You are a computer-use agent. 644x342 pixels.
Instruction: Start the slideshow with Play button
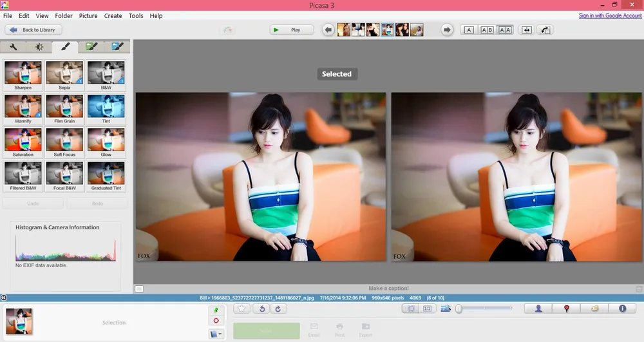tap(292, 30)
